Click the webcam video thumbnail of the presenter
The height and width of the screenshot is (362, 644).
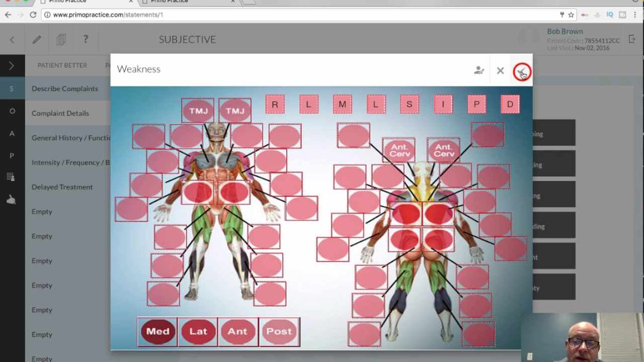pos(582,337)
